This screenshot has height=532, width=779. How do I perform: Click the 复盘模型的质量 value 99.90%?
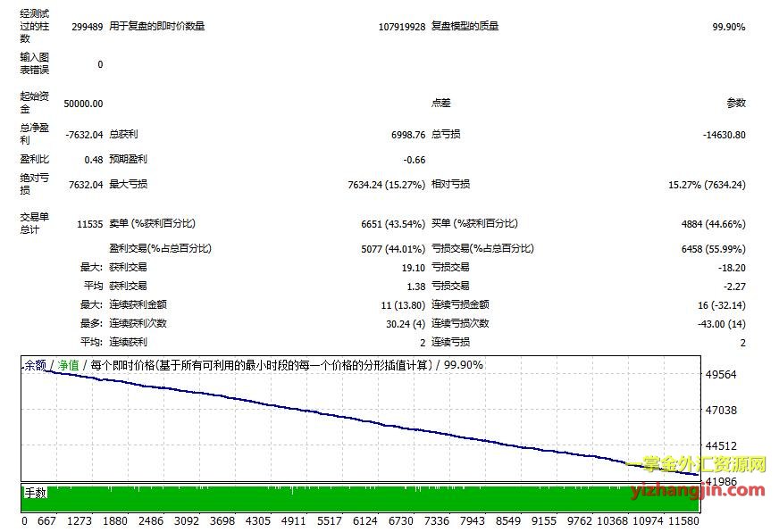coord(728,27)
